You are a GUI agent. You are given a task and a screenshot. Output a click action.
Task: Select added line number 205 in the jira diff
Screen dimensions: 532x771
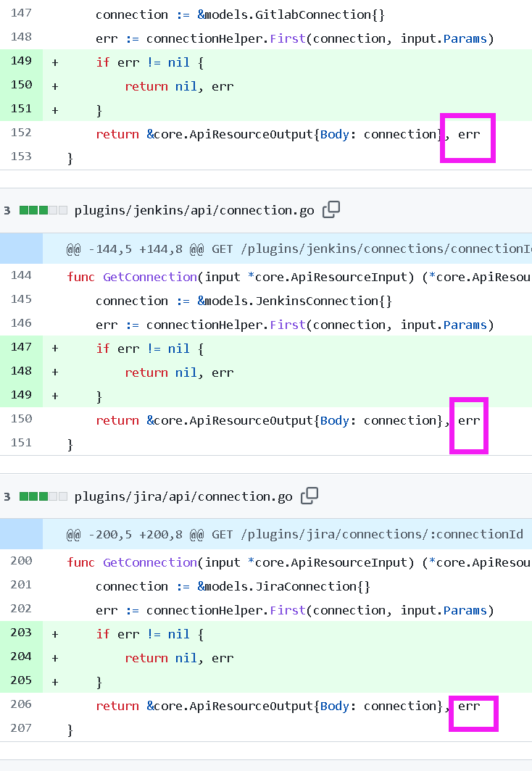tap(21, 680)
